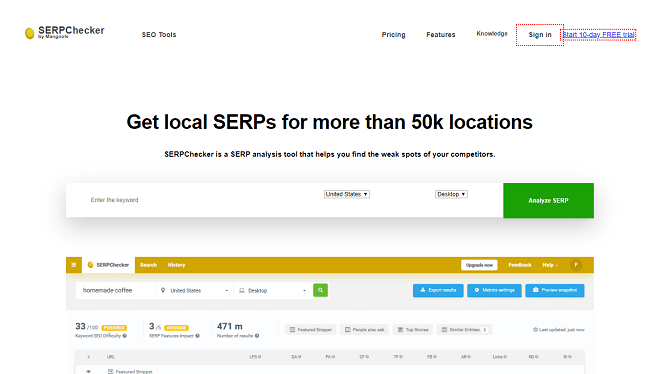The width and height of the screenshot is (650, 374).
Task: Select the SERPChecker tab in the preview
Action: pyautogui.click(x=109, y=265)
